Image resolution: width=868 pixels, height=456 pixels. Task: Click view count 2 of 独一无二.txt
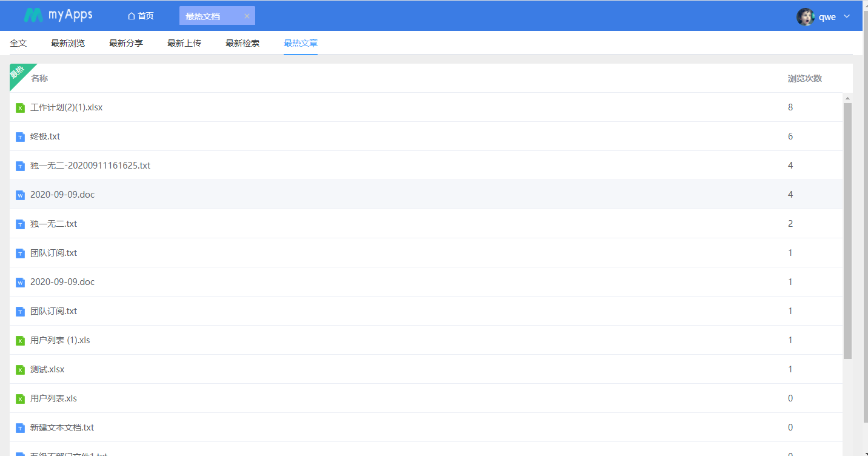[x=790, y=224]
